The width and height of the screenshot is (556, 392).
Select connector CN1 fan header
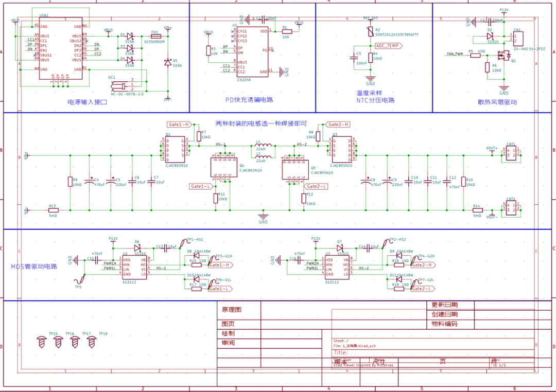518,38
